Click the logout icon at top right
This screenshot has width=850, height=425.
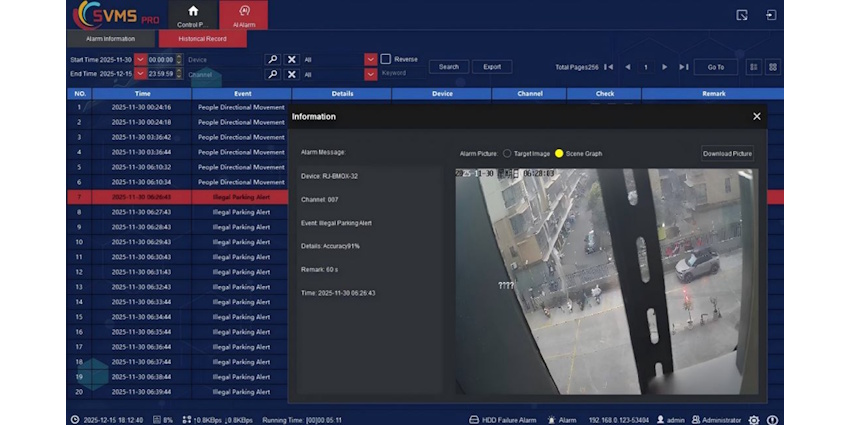pyautogui.click(x=771, y=15)
